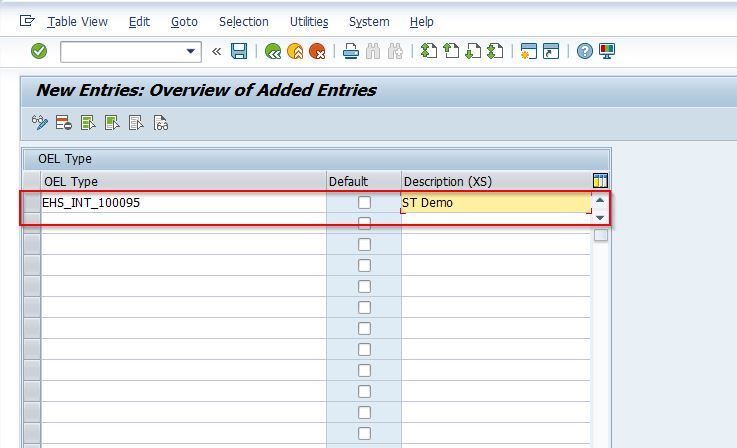737x448 pixels.
Task: Click the EHS_INT_100095 OEL Type cell
Action: pyautogui.click(x=183, y=202)
